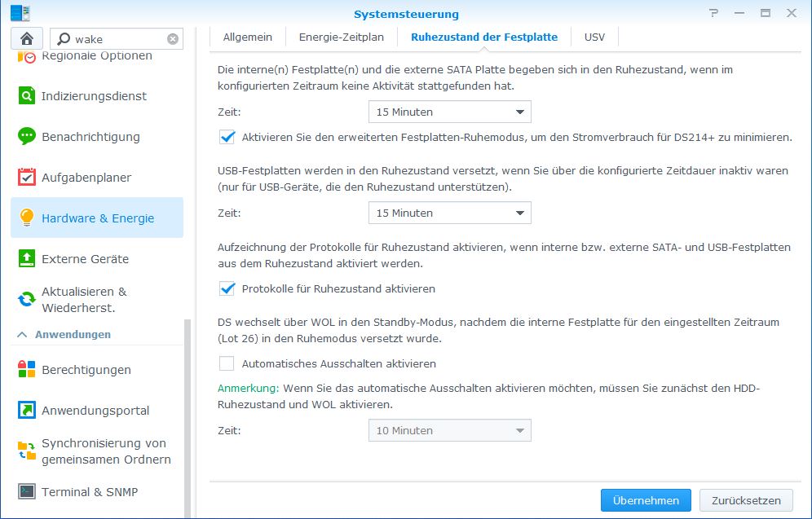Click the Regionale Optionen clock icon
The image size is (812, 519).
(26, 56)
